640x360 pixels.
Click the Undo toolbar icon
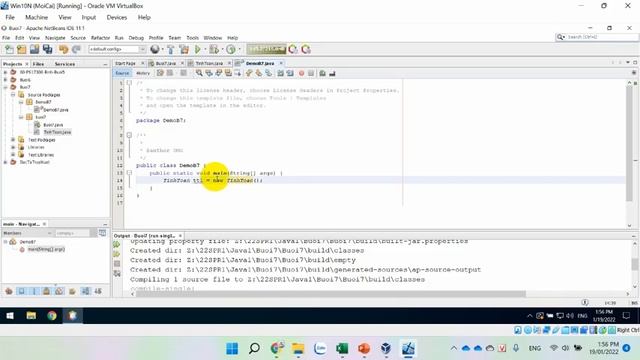pos(63,49)
